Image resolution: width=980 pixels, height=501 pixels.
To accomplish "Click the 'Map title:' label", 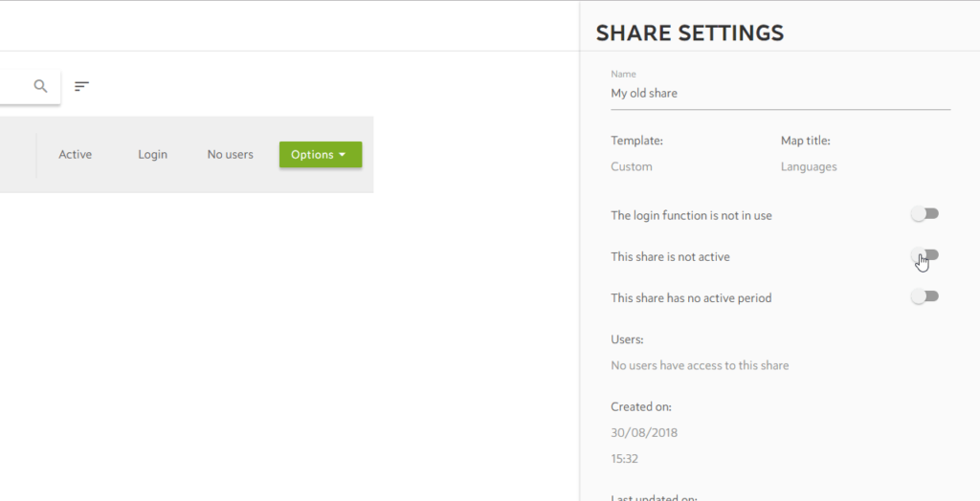I will pyautogui.click(x=806, y=142).
